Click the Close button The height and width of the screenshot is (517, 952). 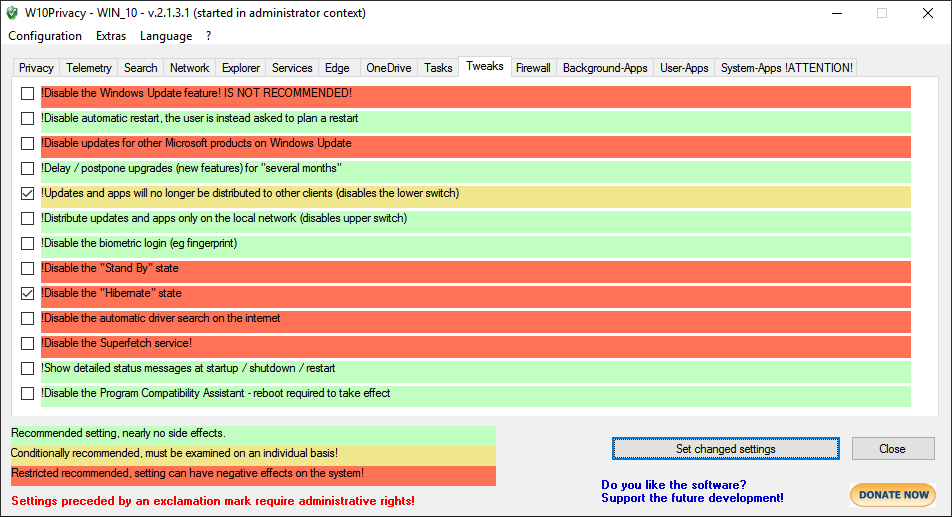tap(892, 449)
